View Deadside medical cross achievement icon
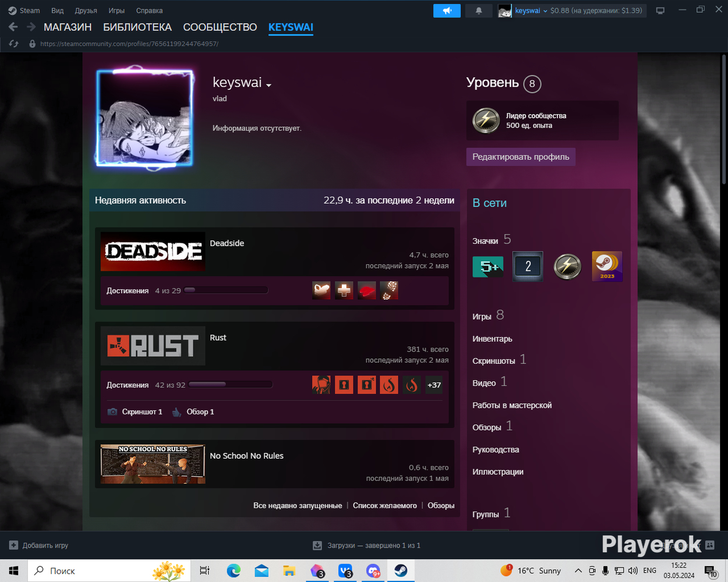Viewport: 728px width, 582px height. (x=344, y=290)
